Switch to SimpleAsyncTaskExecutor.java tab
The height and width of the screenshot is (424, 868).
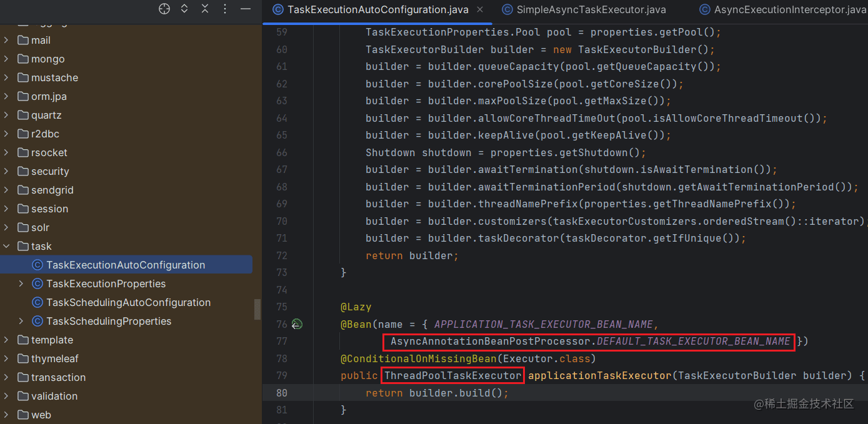click(x=584, y=9)
